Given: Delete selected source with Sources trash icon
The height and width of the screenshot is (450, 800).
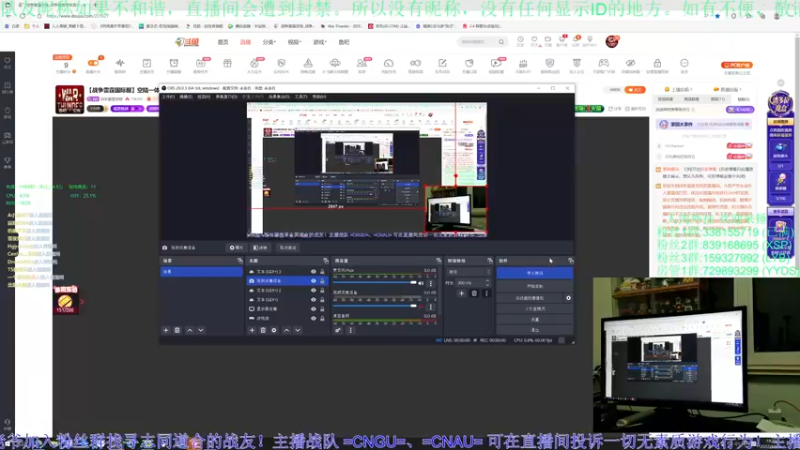Looking at the screenshot, I should (x=263, y=330).
